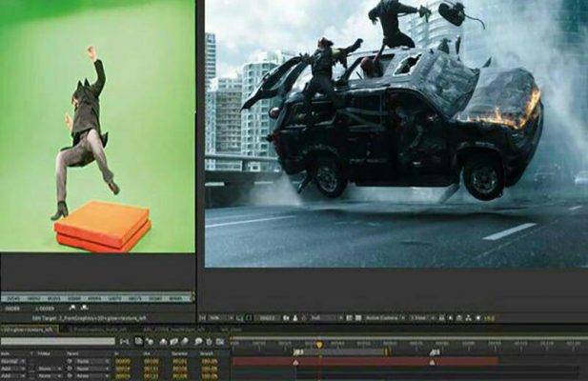Click the duration timecode in footage panel
This screenshot has height=381, width=588.
click(x=45, y=309)
